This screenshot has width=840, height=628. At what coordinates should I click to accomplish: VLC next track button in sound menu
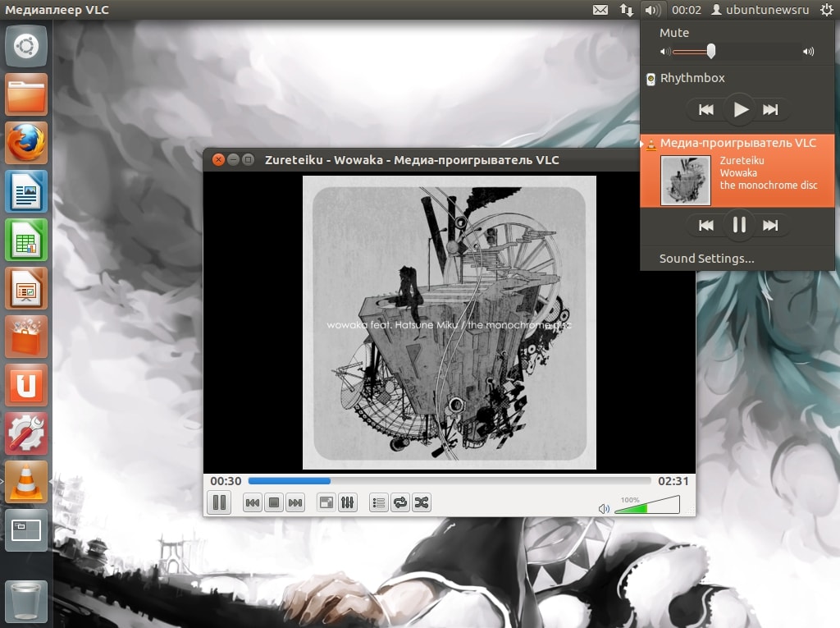tap(770, 225)
